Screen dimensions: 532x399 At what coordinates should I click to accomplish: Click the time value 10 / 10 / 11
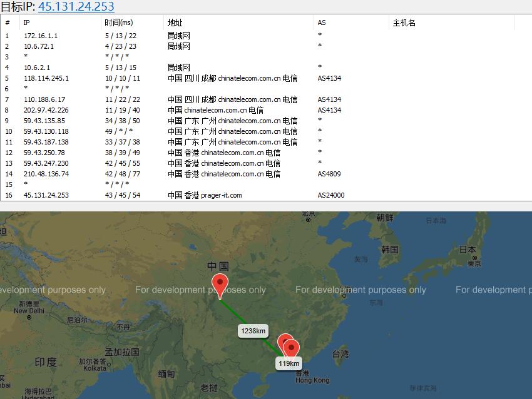point(123,78)
